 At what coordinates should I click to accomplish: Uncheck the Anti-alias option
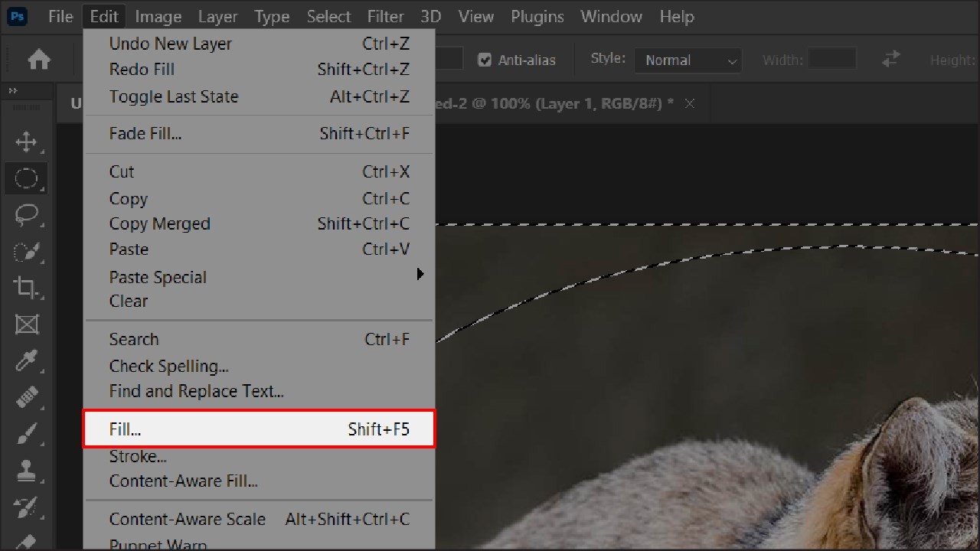[485, 60]
